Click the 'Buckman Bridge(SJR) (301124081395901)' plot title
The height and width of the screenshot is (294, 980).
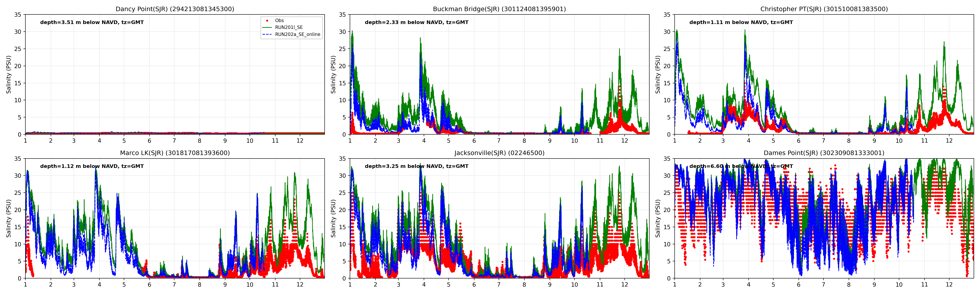tap(499, 9)
